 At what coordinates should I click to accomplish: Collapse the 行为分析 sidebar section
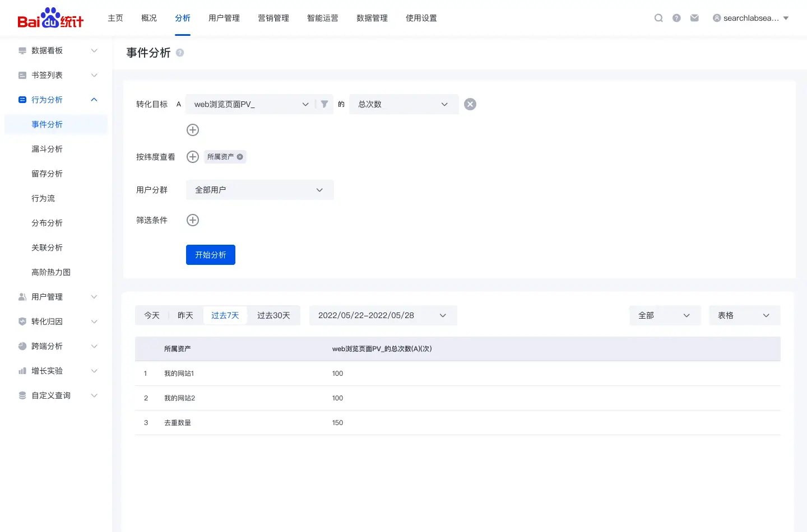[x=94, y=100]
